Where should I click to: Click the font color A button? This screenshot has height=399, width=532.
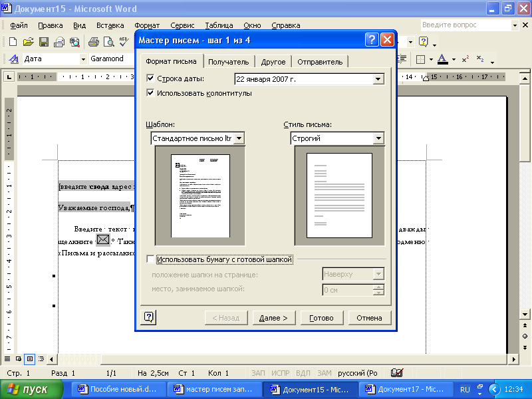tap(442, 59)
